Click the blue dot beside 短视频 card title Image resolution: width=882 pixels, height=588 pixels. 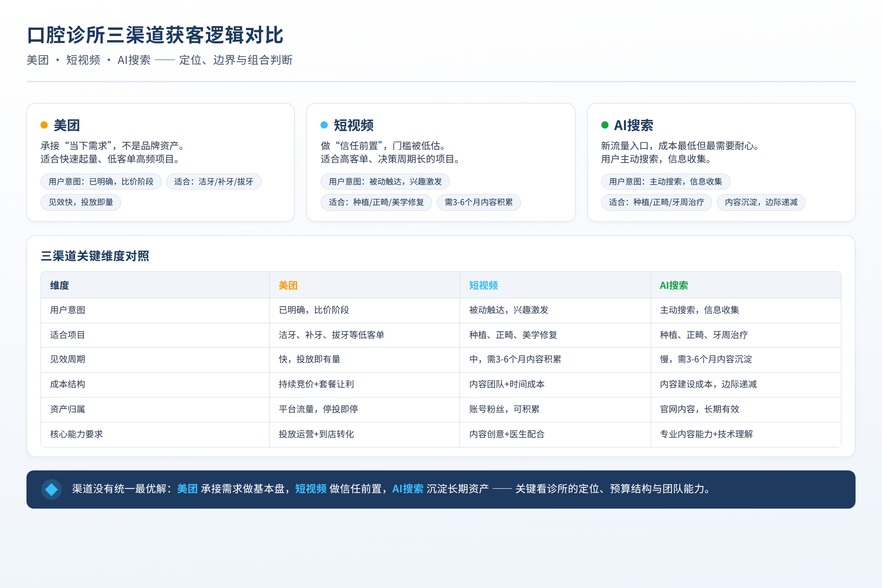click(324, 125)
